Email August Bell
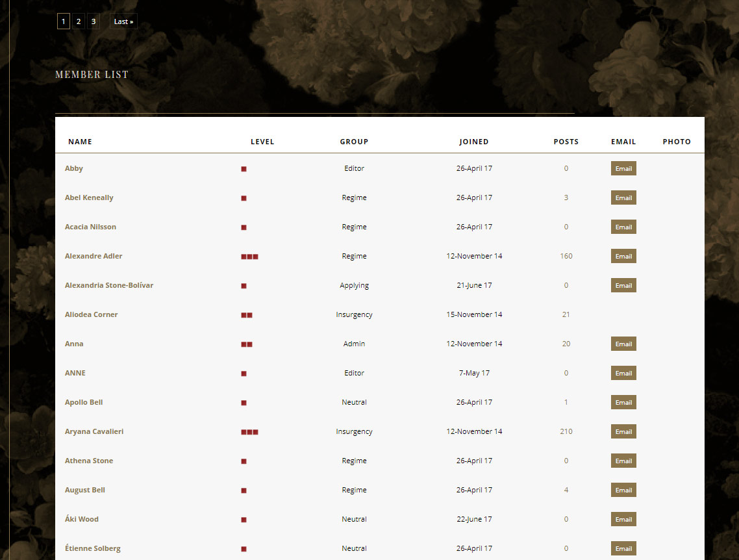The width and height of the screenshot is (739, 560). pos(623,490)
